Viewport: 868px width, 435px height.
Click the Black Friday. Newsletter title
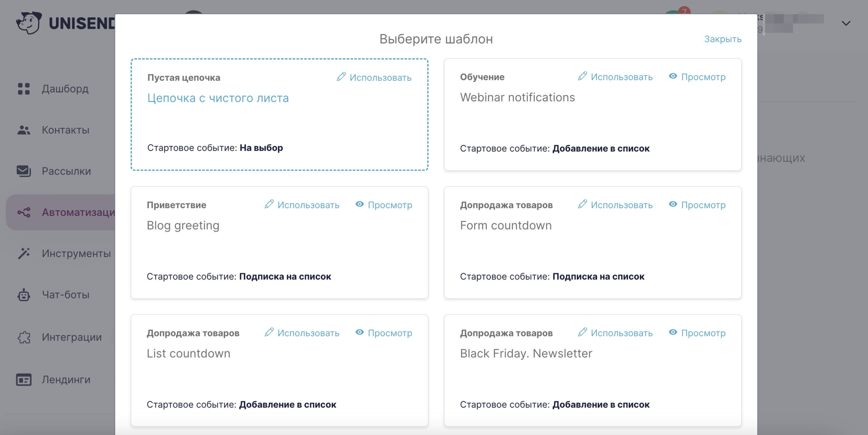tap(526, 354)
